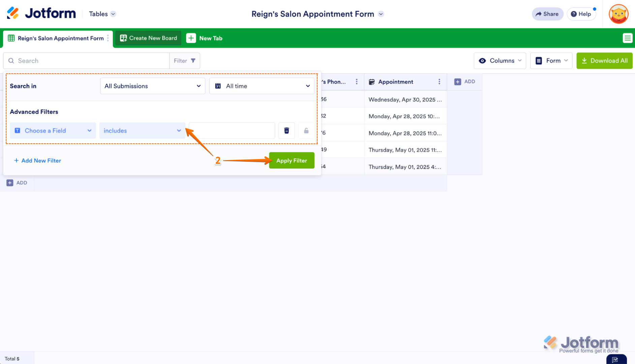The height and width of the screenshot is (364, 635).
Task: Open the All time date range dropdown
Action: (262, 86)
